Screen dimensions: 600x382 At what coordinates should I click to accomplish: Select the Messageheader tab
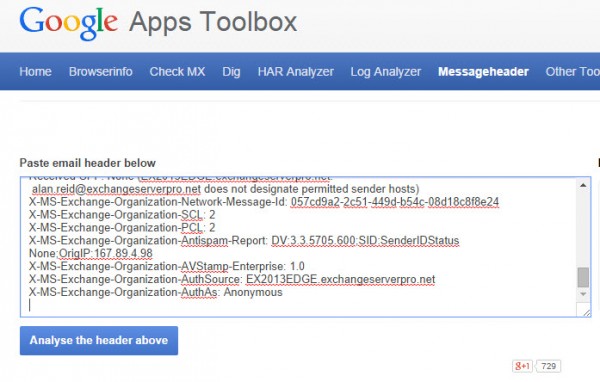point(483,72)
